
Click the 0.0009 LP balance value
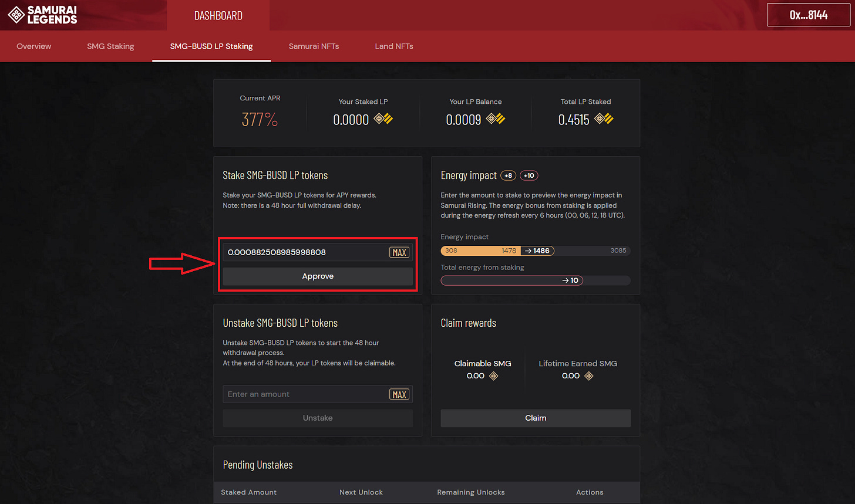click(x=463, y=120)
